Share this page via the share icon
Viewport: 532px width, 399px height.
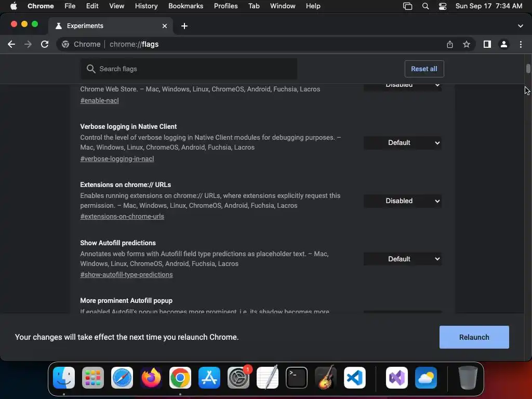point(449,44)
